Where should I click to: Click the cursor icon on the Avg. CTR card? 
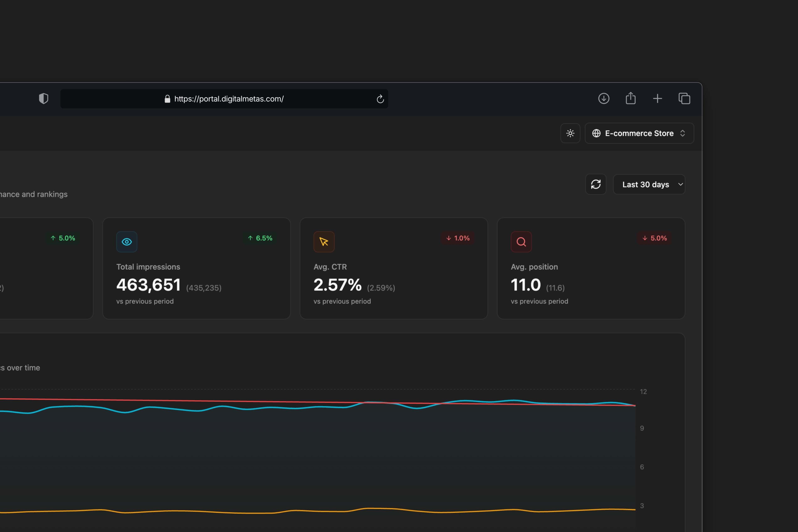[x=324, y=241]
